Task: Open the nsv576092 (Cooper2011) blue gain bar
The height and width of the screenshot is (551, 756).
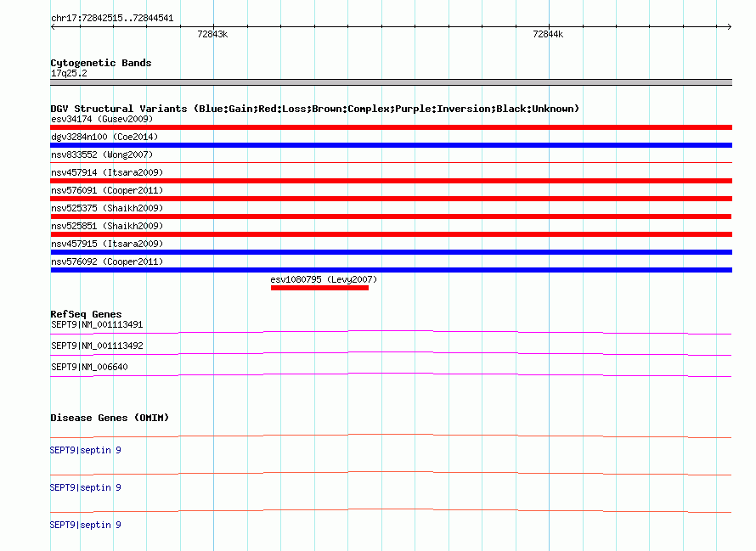Action: click(x=391, y=270)
